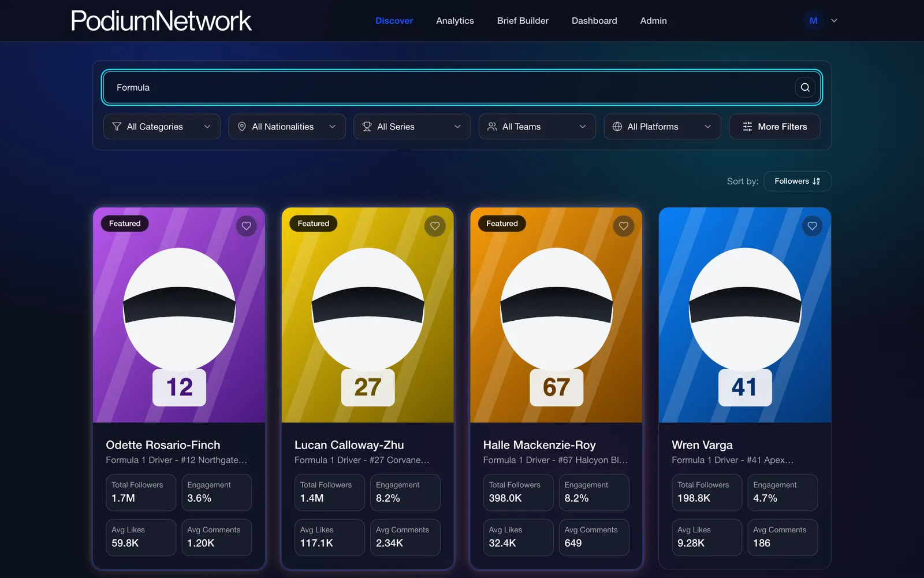The height and width of the screenshot is (578, 924).
Task: Select Odette's 1.7M Total Followers stat
Action: click(141, 492)
